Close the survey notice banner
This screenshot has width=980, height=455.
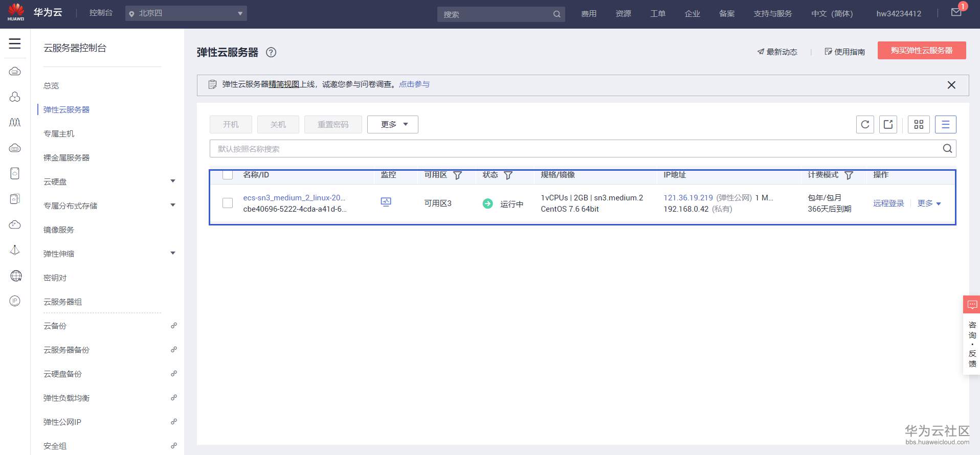pos(951,85)
